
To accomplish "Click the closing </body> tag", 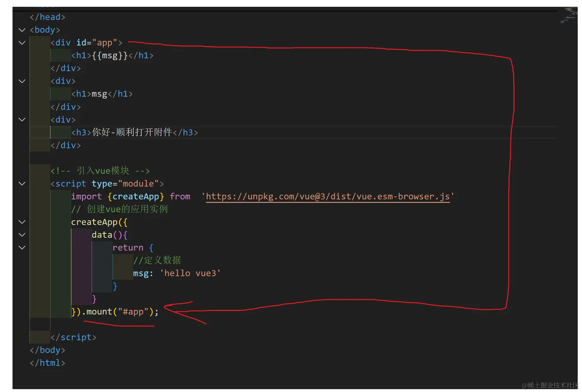I will pos(48,350).
